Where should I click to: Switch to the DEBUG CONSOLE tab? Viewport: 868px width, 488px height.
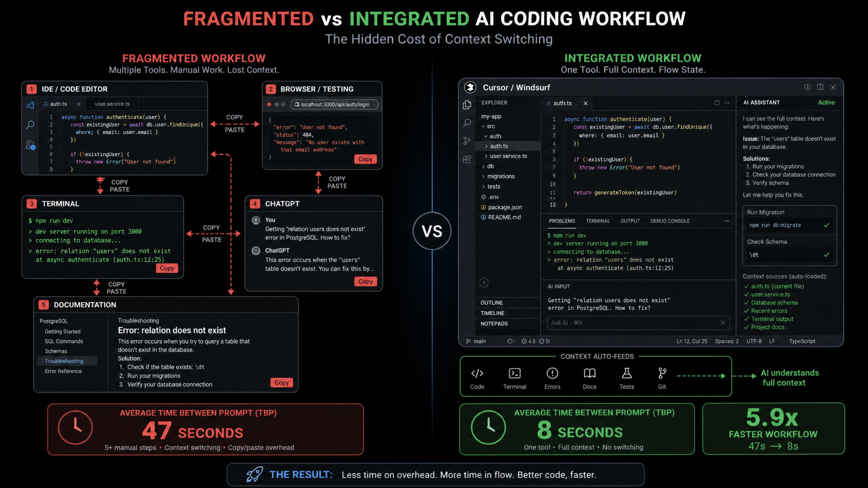(670, 221)
